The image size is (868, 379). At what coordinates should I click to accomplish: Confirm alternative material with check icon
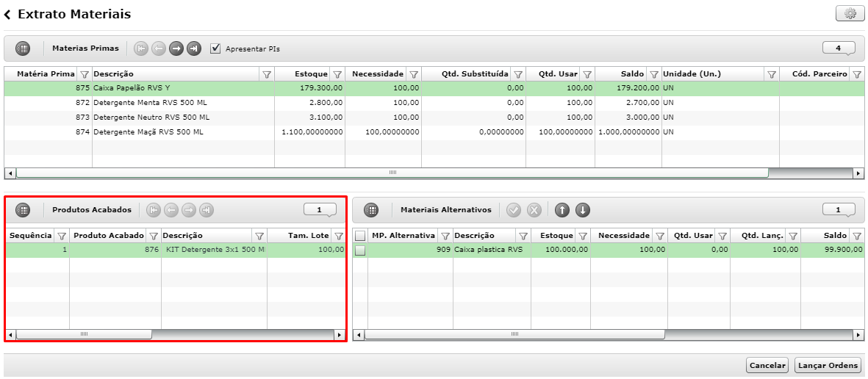click(x=514, y=209)
